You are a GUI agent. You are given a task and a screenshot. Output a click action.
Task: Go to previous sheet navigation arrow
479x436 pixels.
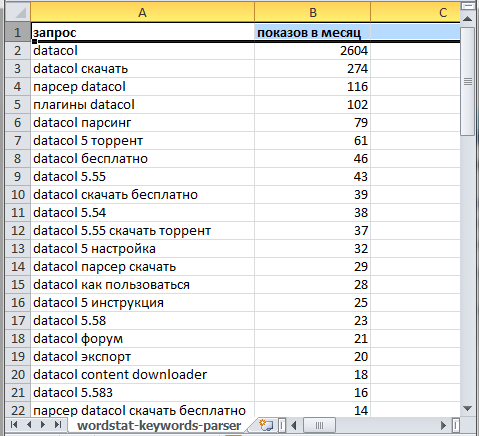point(29,425)
